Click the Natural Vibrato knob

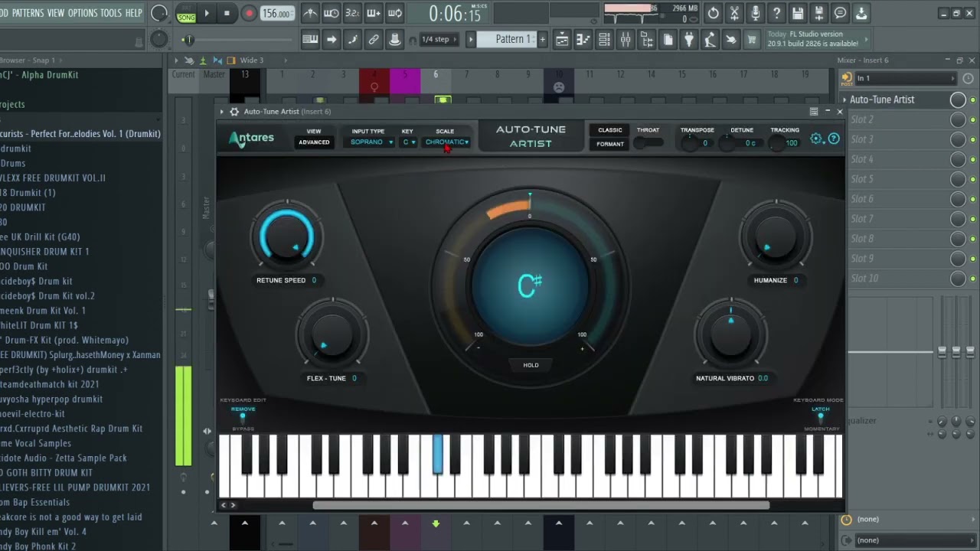(x=731, y=334)
